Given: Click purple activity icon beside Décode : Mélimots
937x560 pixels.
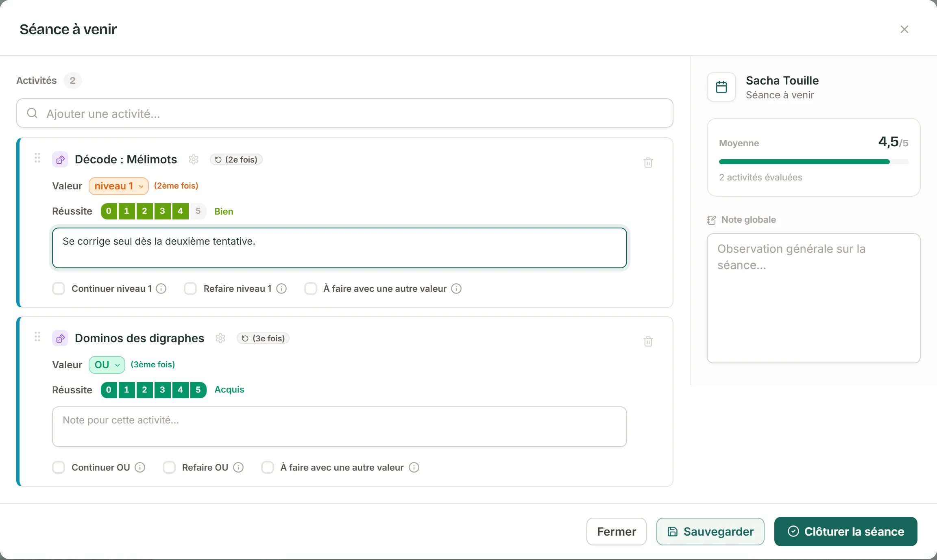Looking at the screenshot, I should [x=60, y=159].
